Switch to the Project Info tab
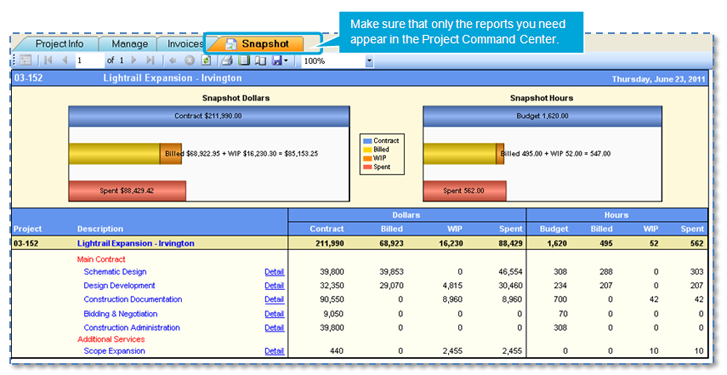 point(59,44)
